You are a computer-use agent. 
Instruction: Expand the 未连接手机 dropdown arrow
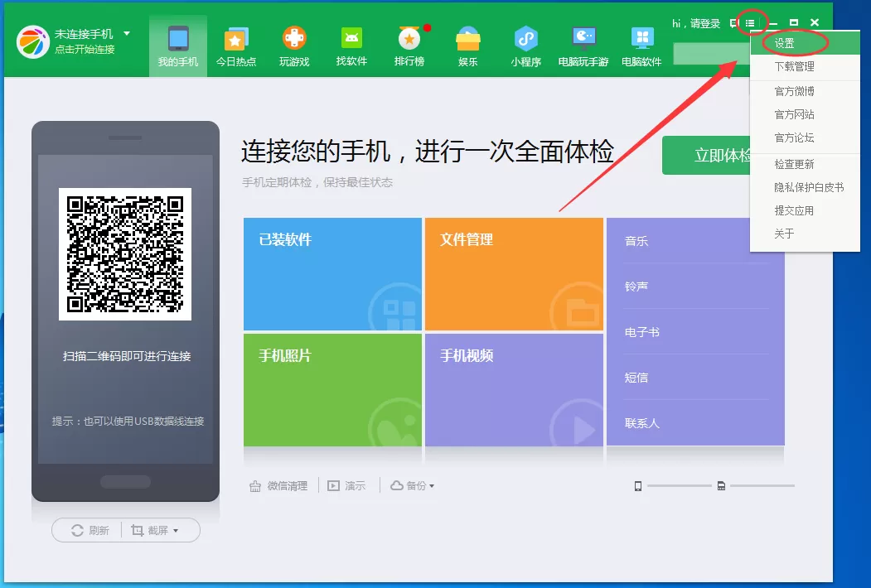tap(127, 33)
